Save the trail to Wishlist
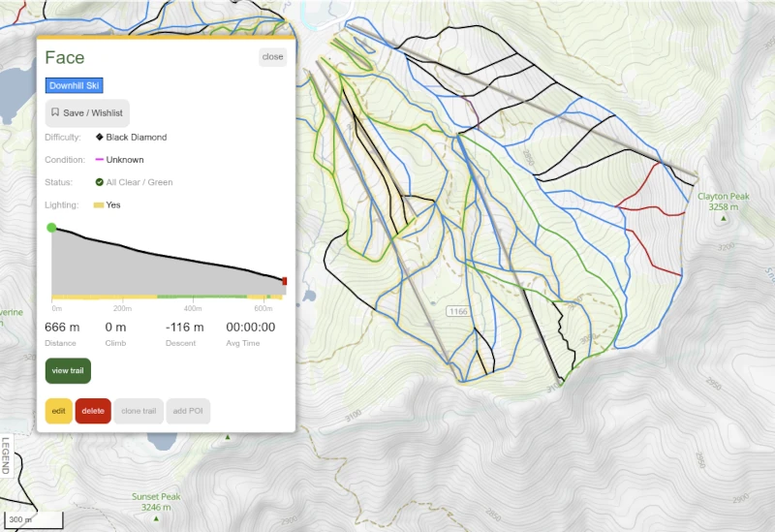This screenshot has height=532, width=775. click(x=87, y=112)
